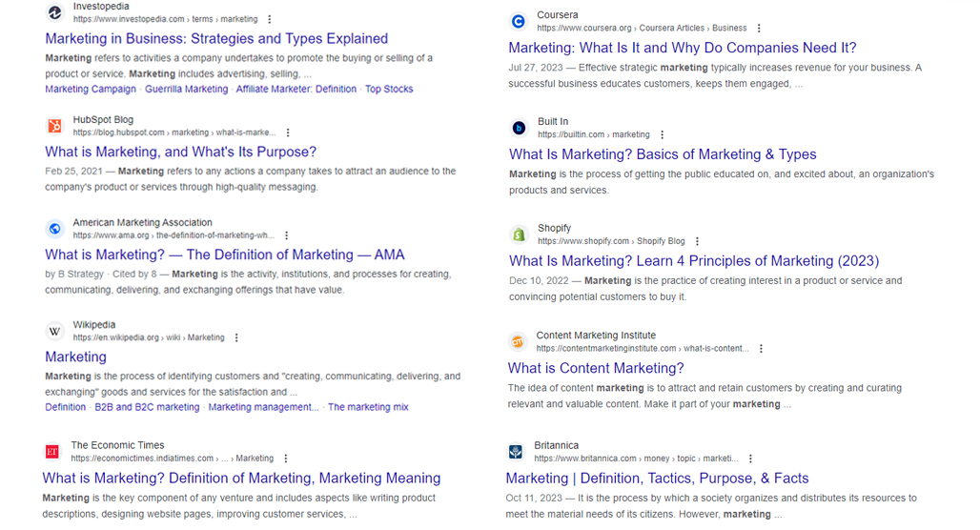Image resolution: width=980 pixels, height=530 pixels.
Task: Click the www.britannica.com URL breadcrumb
Action: pyautogui.click(x=636, y=459)
